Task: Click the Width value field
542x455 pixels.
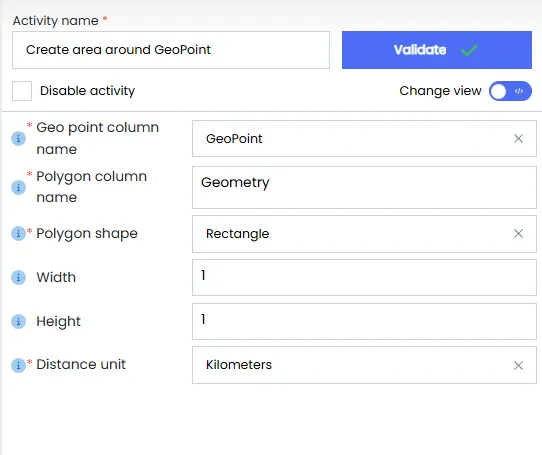Action: (x=364, y=277)
